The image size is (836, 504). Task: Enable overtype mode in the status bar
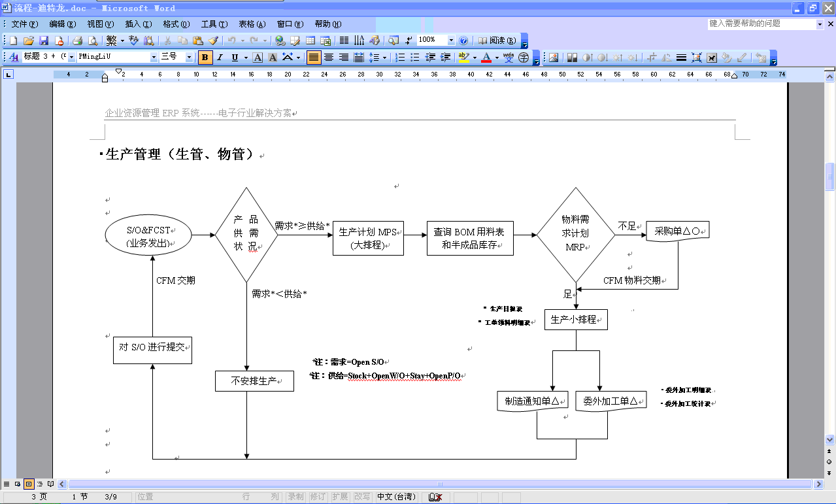pyautogui.click(x=361, y=497)
